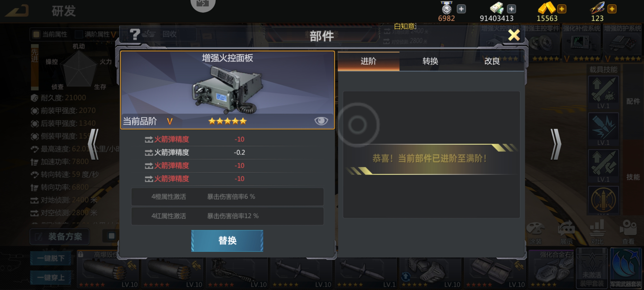Add gold bars with plus icon
Image resolution: width=644 pixels, height=290 pixels.
pyautogui.click(x=562, y=9)
